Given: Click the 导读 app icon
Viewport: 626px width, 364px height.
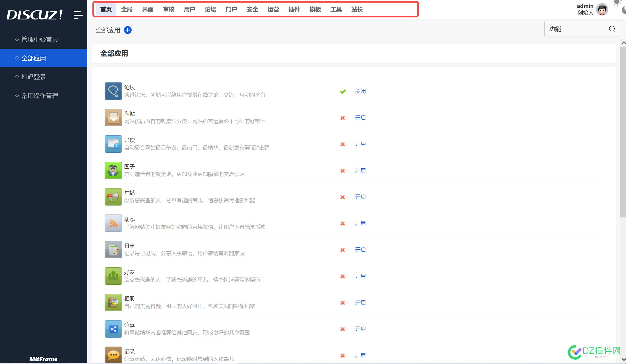Looking at the screenshot, I should click(113, 144).
